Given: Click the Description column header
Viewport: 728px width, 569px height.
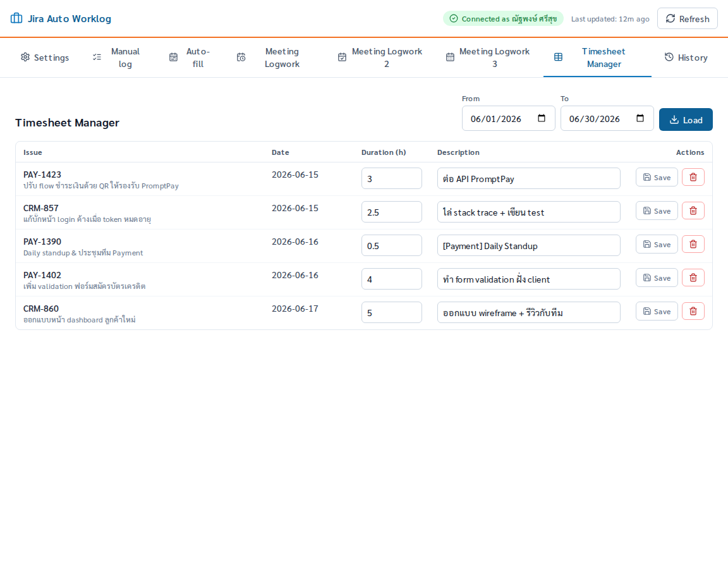Looking at the screenshot, I should (458, 152).
